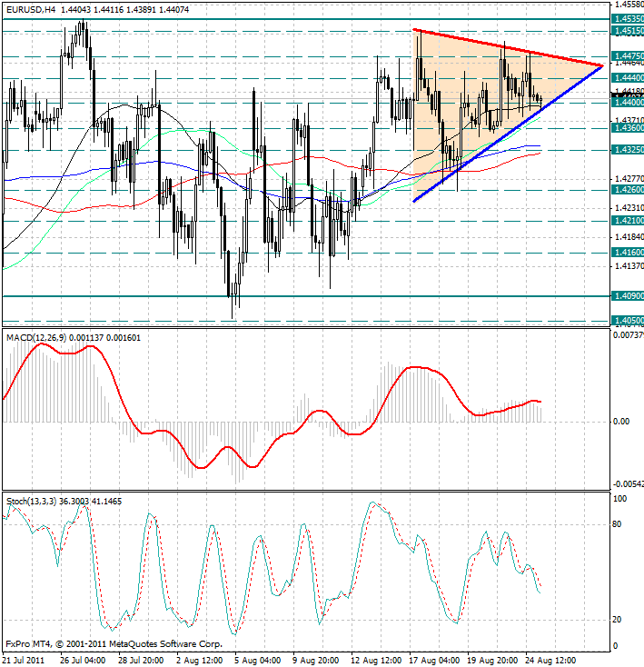Select the 1.4360 price level label

pos(628,127)
